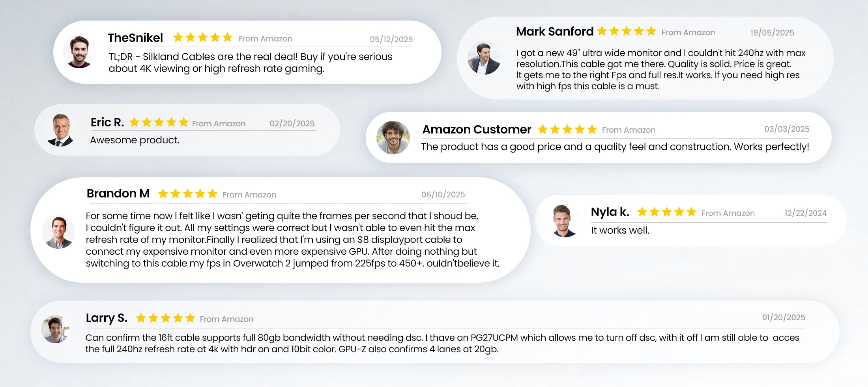
Task: Click Mark Sanford's profile photo
Action: pyautogui.click(x=484, y=58)
